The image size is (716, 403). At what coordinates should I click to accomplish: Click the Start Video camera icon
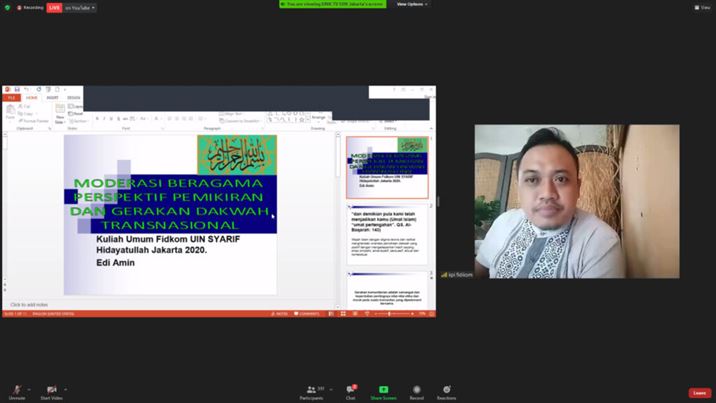[52, 389]
